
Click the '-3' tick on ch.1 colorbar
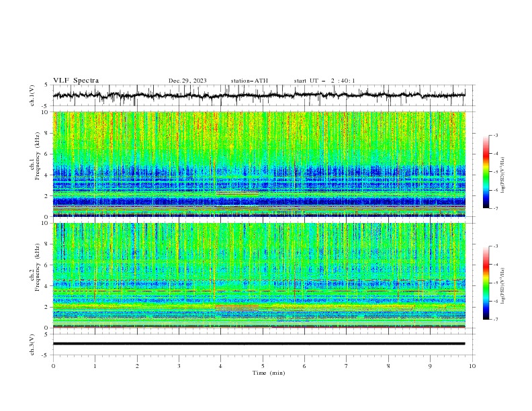tap(496, 136)
